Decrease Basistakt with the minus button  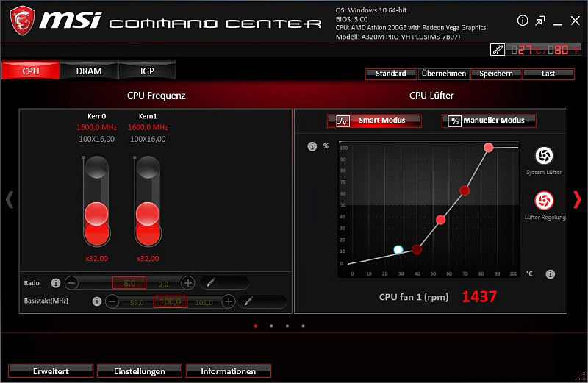coord(112,301)
